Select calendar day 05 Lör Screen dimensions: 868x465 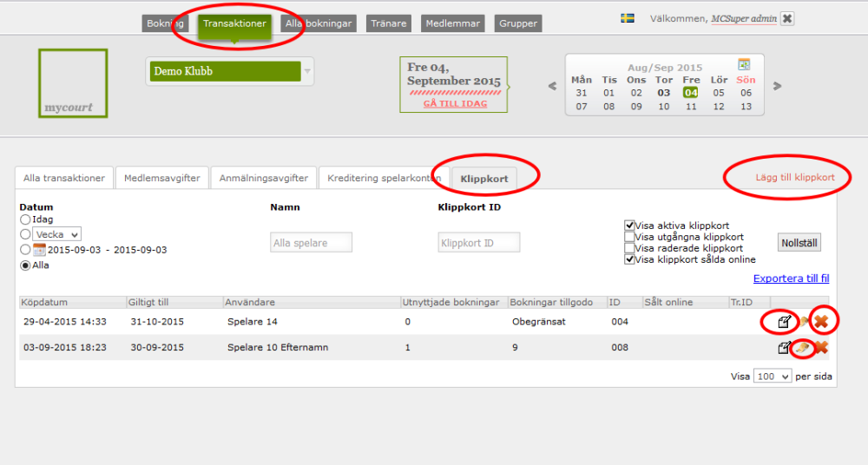point(719,93)
